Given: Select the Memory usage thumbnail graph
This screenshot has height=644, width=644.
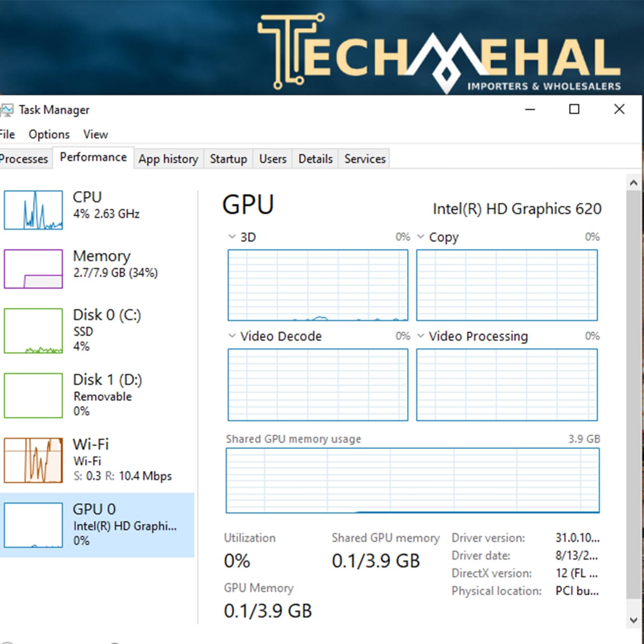Looking at the screenshot, I should 33,269.
